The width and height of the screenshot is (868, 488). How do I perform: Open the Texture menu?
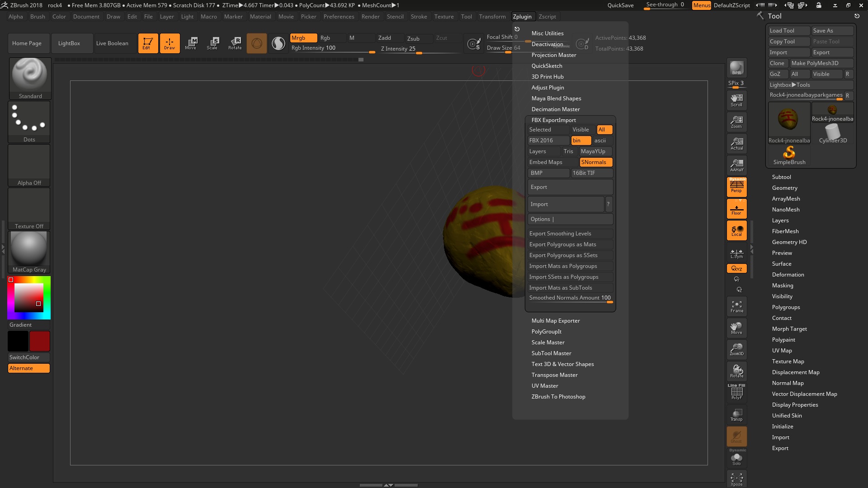point(443,17)
